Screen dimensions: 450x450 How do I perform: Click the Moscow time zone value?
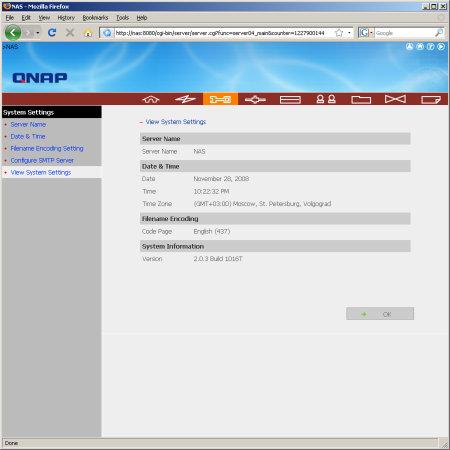[262, 204]
